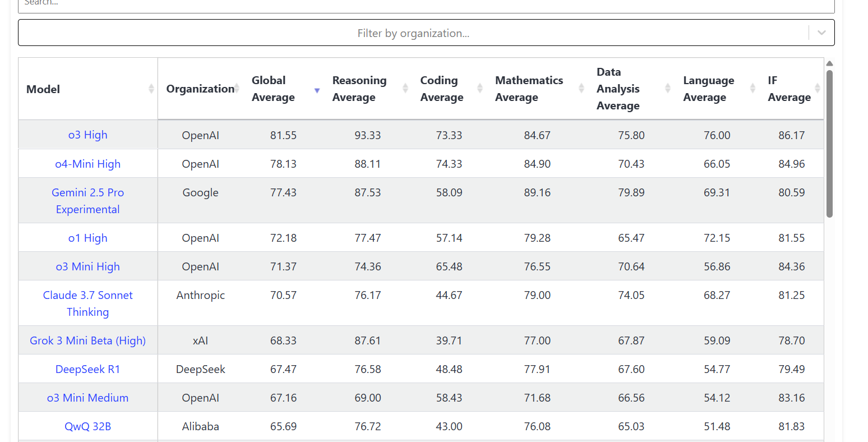
Task: Sort by Reasoning Average sort icon
Action: click(x=405, y=88)
